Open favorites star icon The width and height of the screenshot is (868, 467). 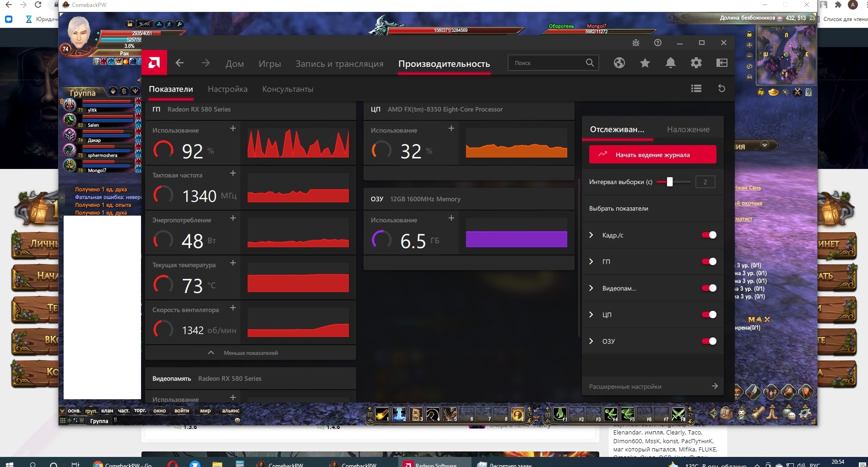click(645, 63)
